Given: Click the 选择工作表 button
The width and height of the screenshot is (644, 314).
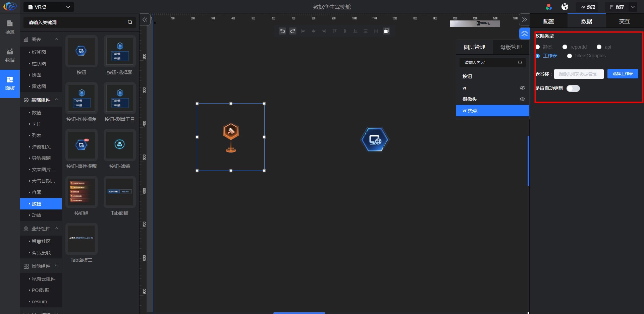Looking at the screenshot, I should coord(623,74).
